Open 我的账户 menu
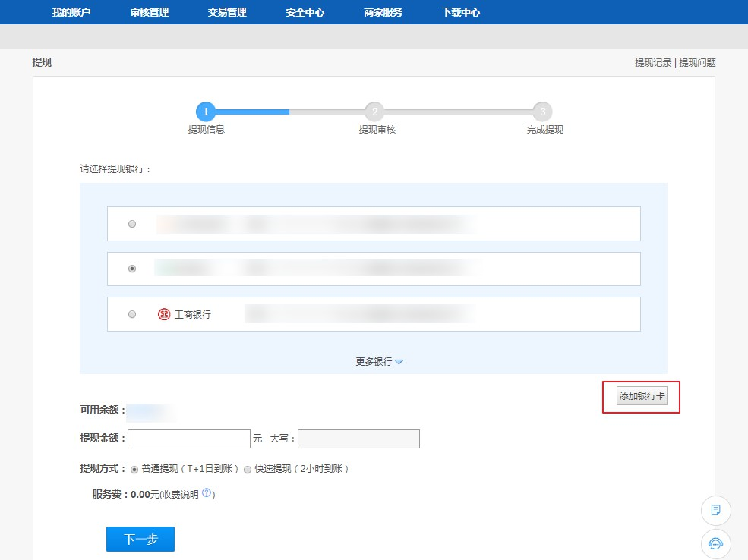Viewport: 748px width, 560px height. 71,12
